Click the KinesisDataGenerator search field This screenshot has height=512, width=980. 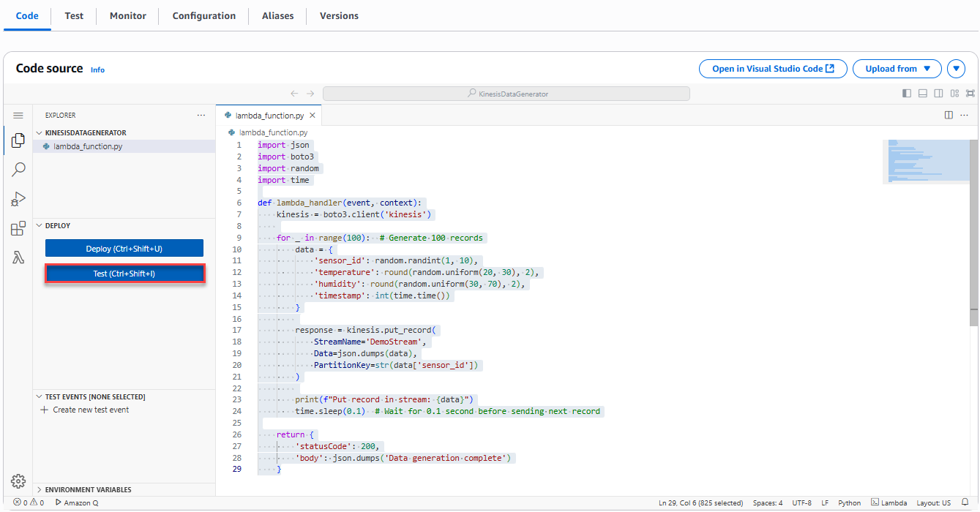tap(506, 94)
